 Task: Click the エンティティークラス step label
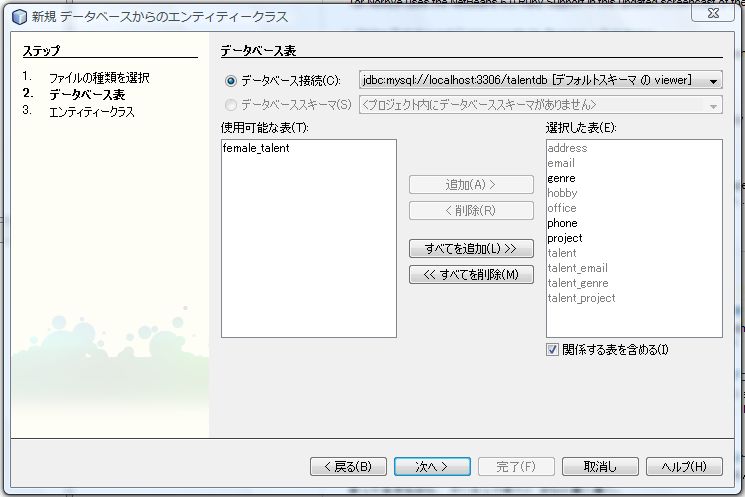[x=91, y=111]
